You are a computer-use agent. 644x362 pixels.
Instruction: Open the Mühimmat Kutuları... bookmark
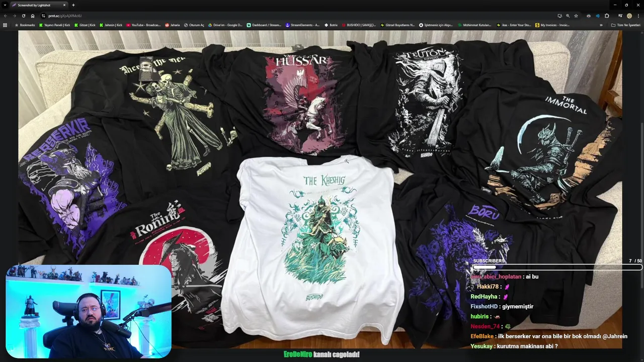coord(474,25)
